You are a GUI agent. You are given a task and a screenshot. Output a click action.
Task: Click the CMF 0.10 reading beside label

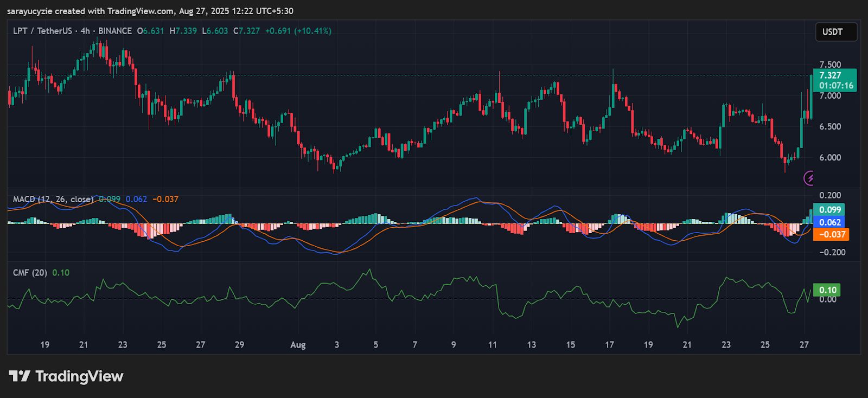click(61, 273)
